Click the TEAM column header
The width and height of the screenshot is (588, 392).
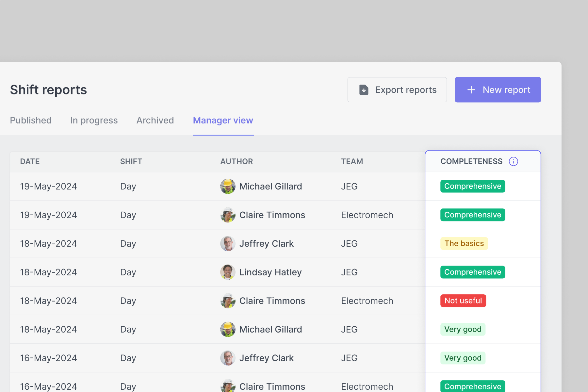pos(352,161)
